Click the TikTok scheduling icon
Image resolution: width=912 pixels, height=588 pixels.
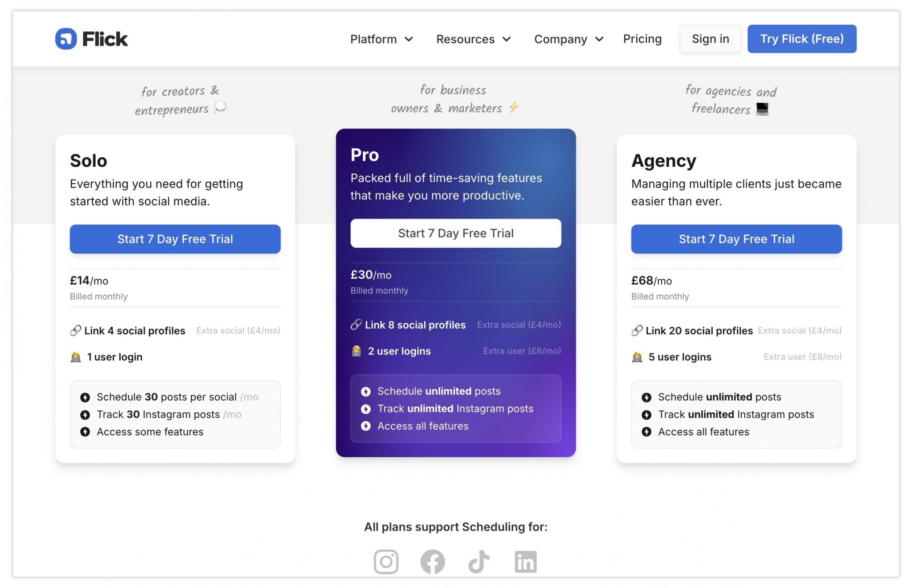[x=479, y=561]
